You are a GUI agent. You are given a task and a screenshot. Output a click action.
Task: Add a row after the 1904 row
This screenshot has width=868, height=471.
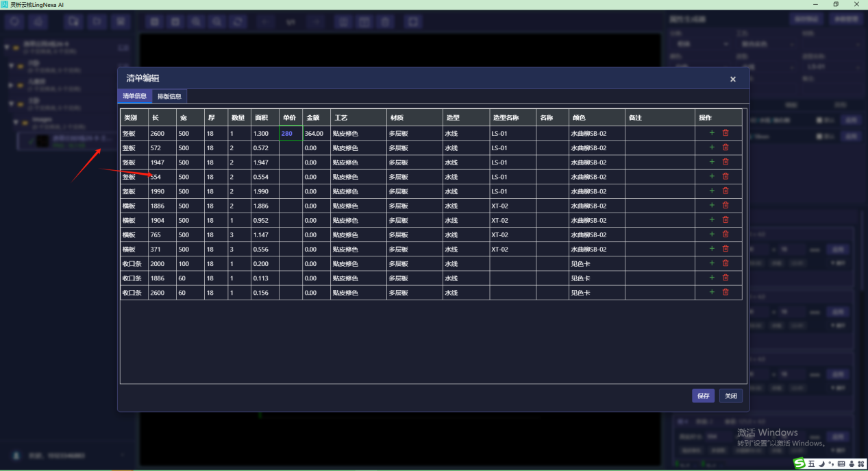click(712, 219)
